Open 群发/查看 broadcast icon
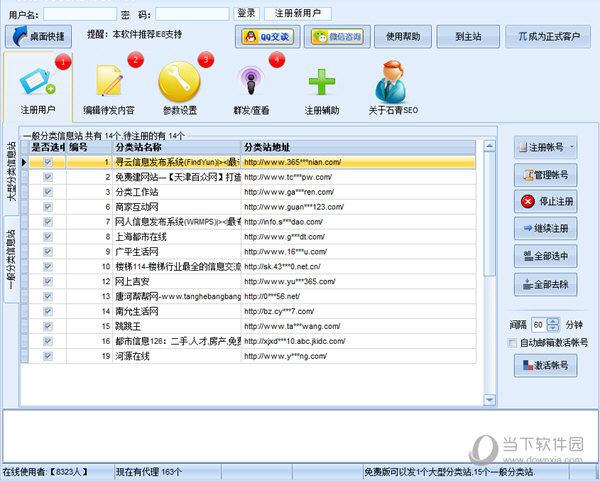The width and height of the screenshot is (600, 481). 251,80
